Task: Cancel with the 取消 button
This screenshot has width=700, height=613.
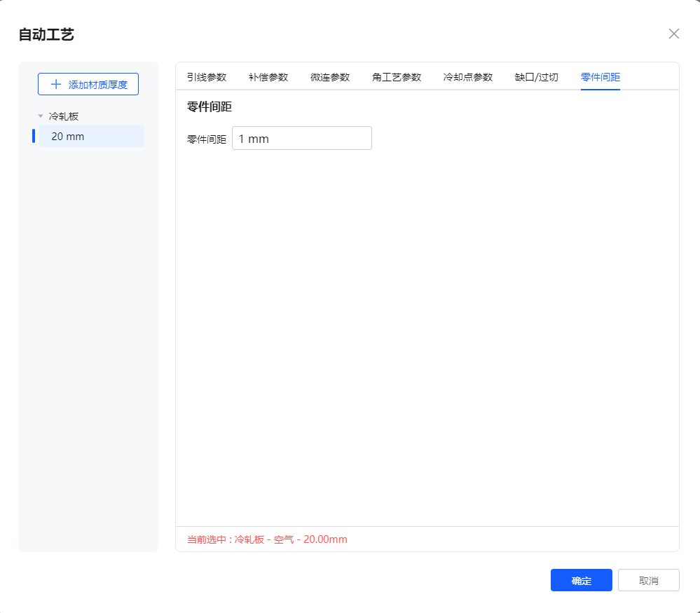Action: click(649, 580)
